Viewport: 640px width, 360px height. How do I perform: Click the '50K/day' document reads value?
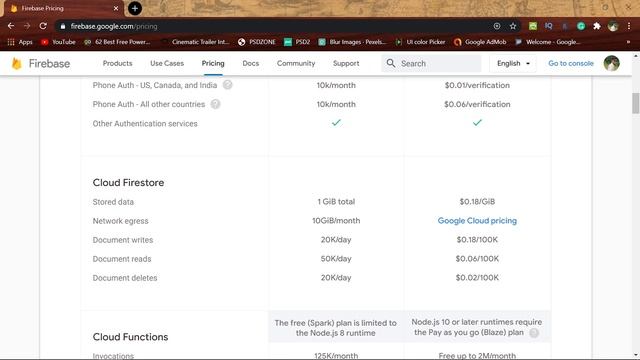tap(336, 259)
